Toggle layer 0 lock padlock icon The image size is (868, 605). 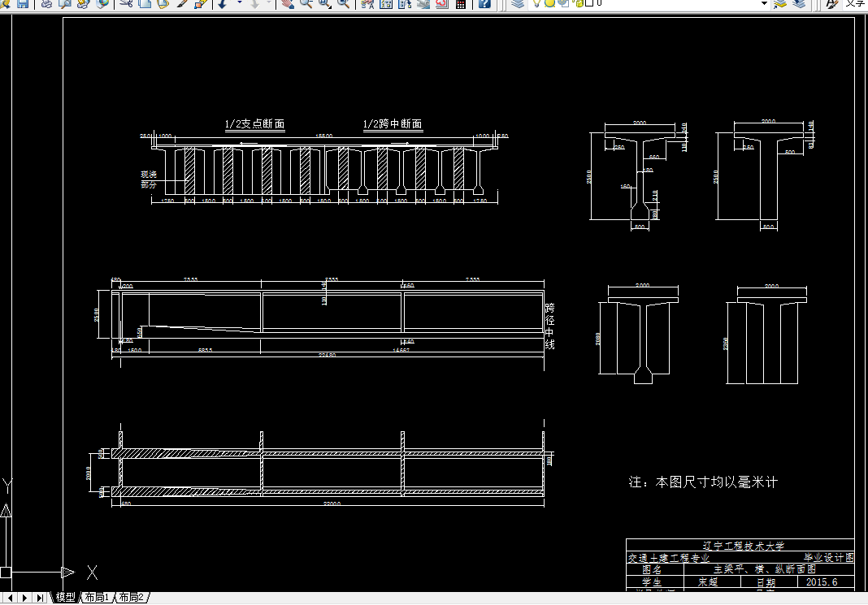(579, 3)
